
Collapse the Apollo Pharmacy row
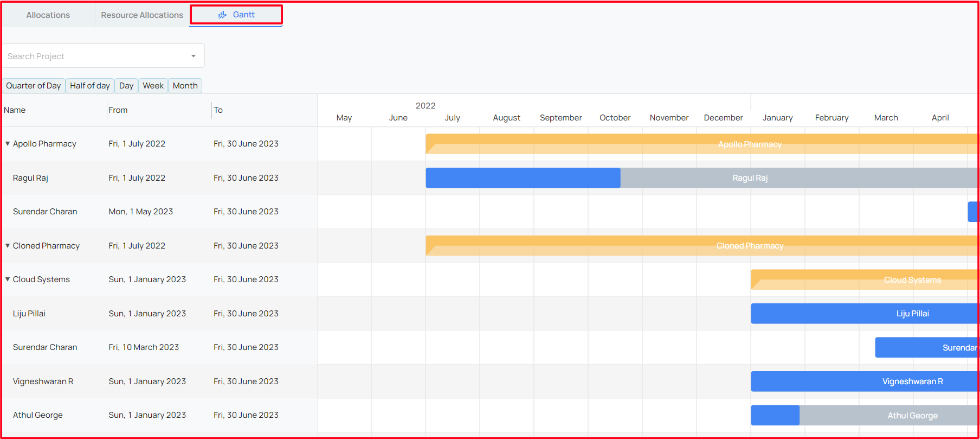click(x=8, y=144)
